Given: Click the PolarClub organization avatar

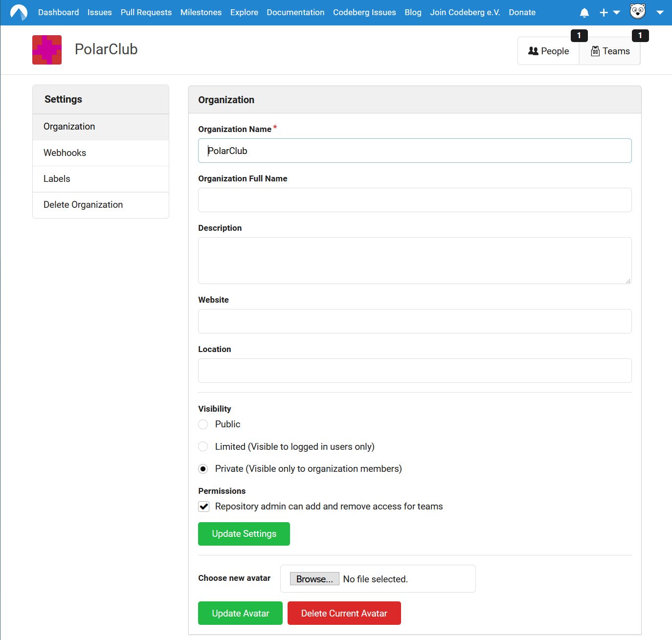Looking at the screenshot, I should coord(47,50).
